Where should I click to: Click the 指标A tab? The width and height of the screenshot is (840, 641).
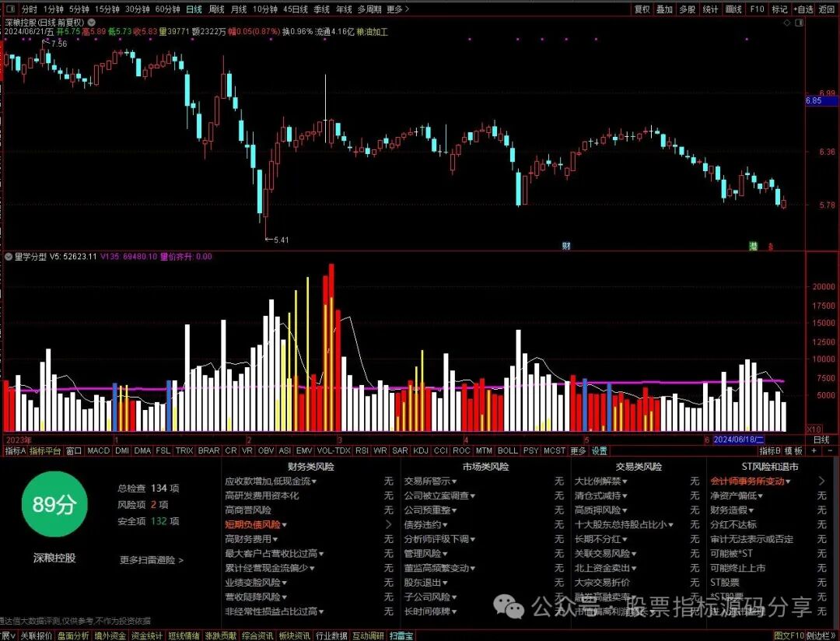click(x=15, y=450)
